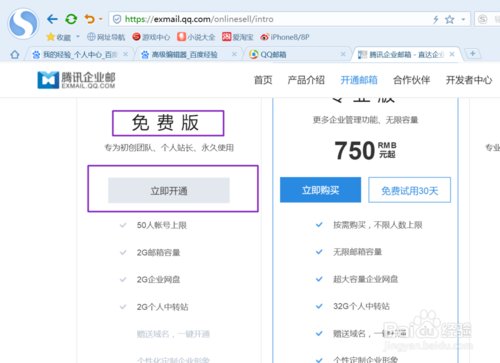Open the 爱淘宝 bookmark
Viewport: 500px width, 363px height.
pos(238,37)
